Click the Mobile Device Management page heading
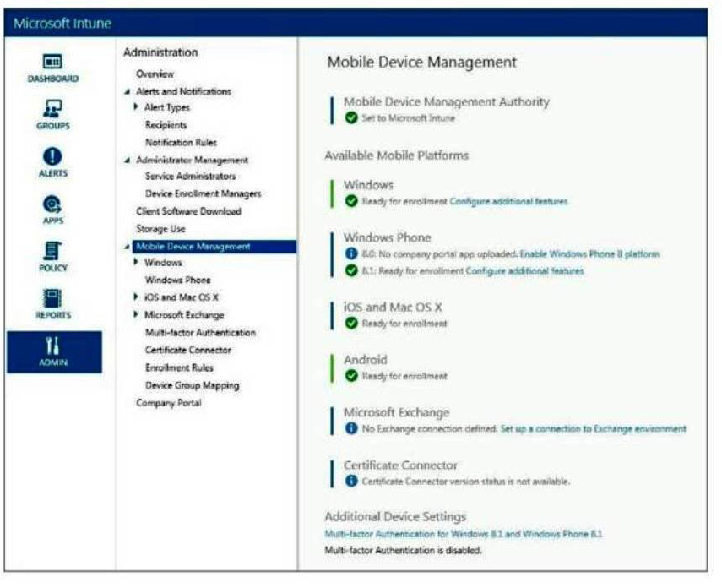722x588 pixels. (421, 62)
